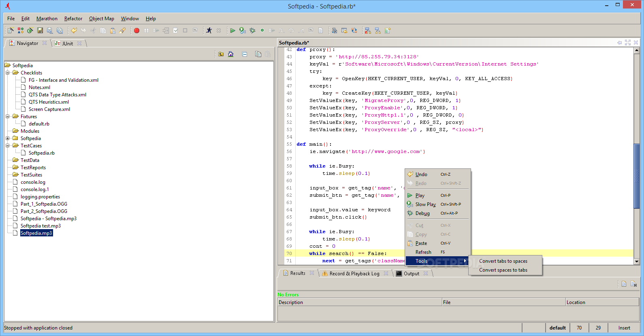The height and width of the screenshot is (336, 644).
Task: Collapse the TestCases folder
Action: 7,146
